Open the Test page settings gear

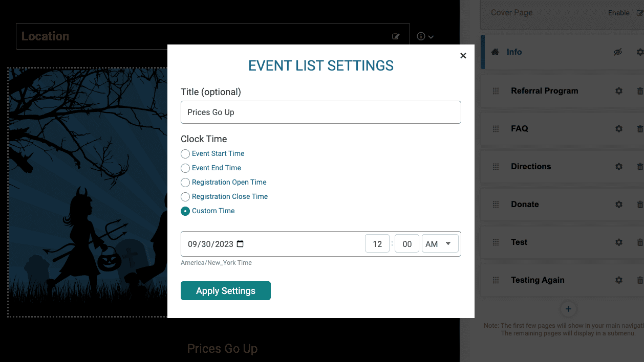pyautogui.click(x=618, y=242)
